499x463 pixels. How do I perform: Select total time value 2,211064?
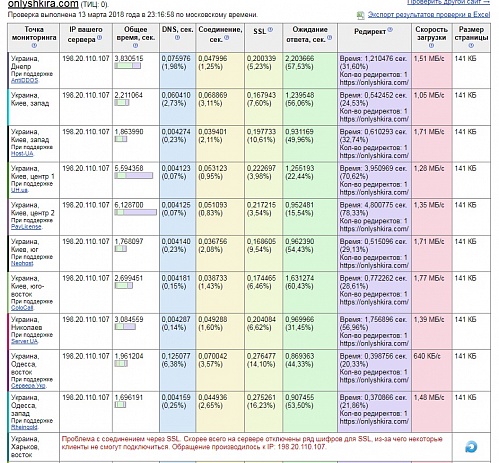point(129,95)
